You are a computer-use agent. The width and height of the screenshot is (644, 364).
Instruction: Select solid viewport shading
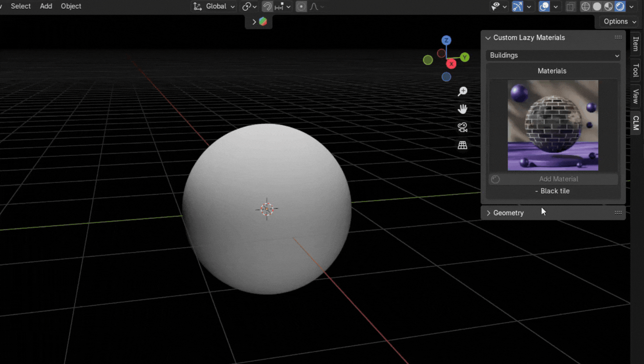click(597, 7)
